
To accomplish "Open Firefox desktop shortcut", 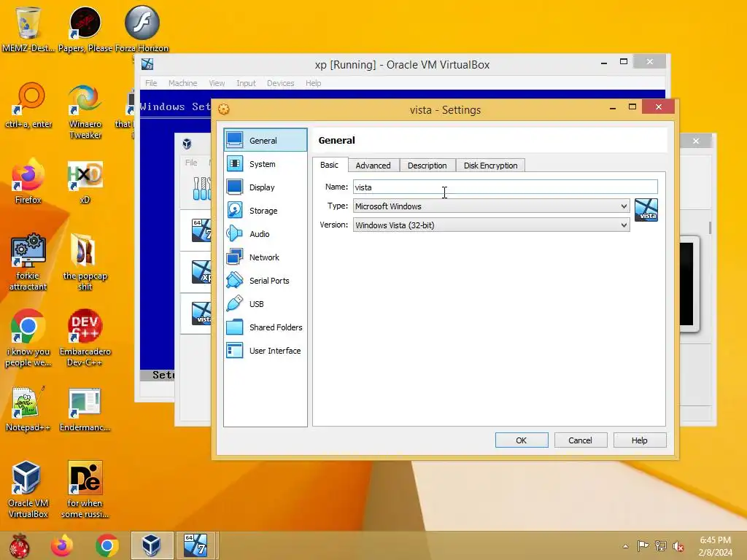I will coord(28,182).
